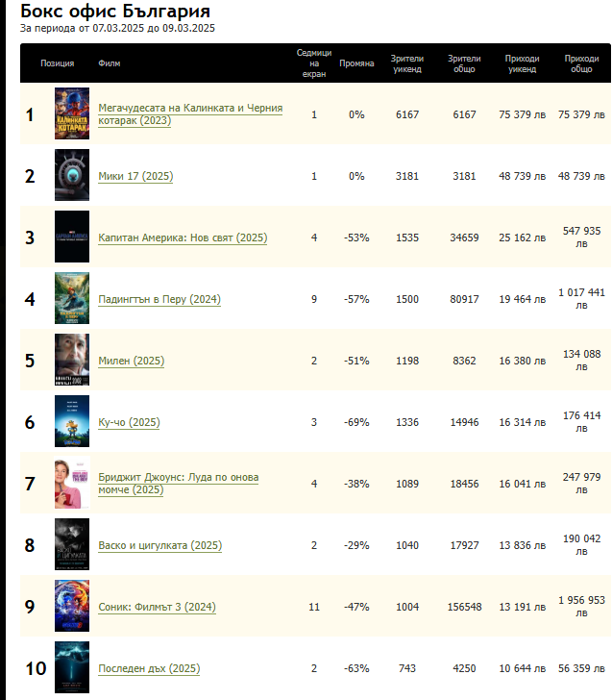Open the Мегачудесата на Калинката title link
Screen dimensions: 612x700
tap(190, 114)
